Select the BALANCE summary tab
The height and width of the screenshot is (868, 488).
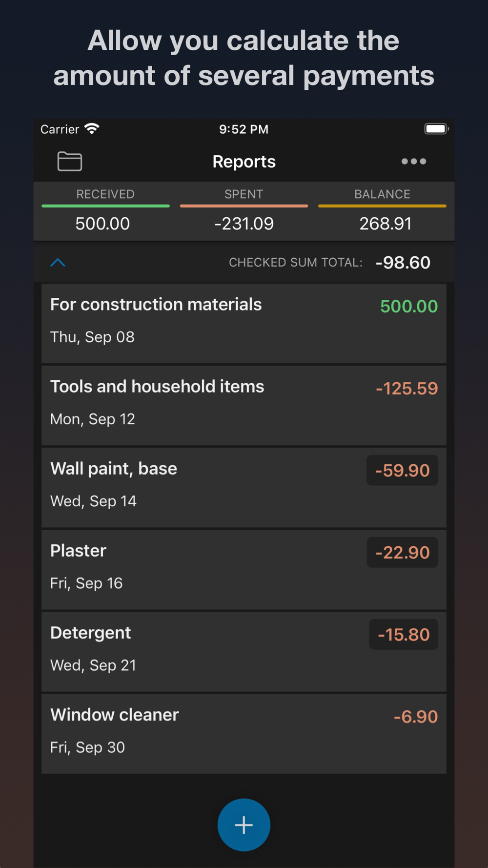[x=383, y=211]
